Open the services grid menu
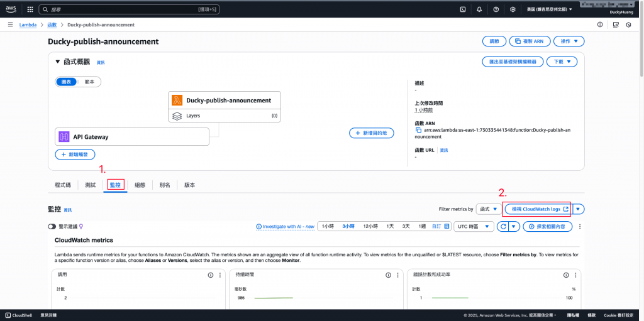The image size is (644, 321). tap(30, 9)
